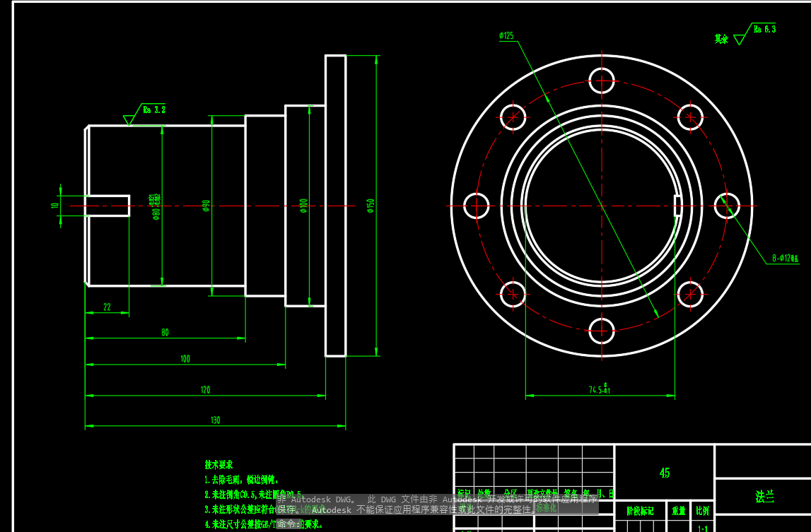Select note line 4.未注尺寸公差
The image size is (811, 532).
[x=264, y=524]
